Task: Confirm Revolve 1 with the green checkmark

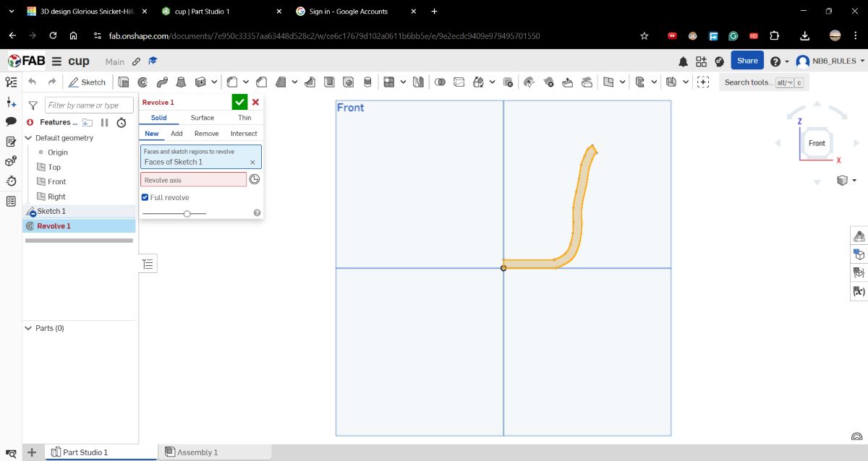Action: [x=239, y=102]
